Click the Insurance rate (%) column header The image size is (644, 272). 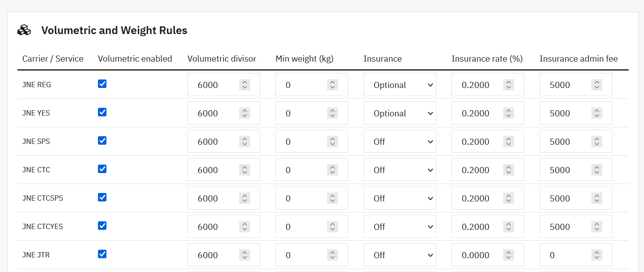point(487,59)
